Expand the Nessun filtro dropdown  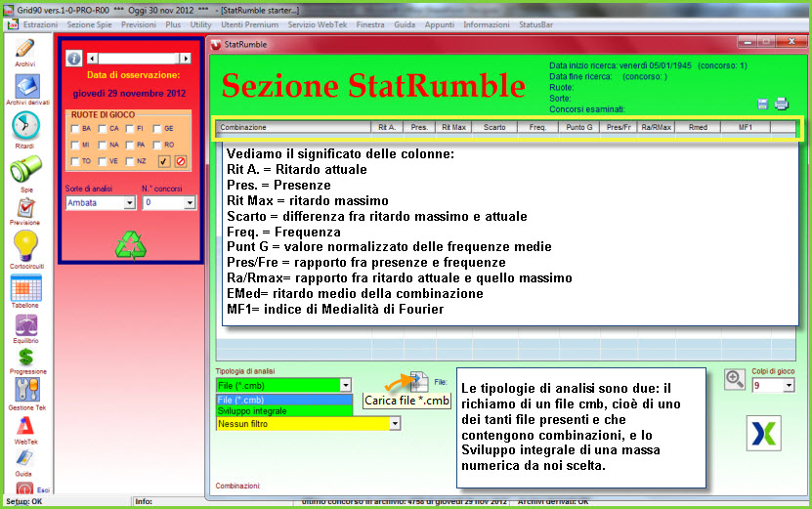[x=395, y=424]
